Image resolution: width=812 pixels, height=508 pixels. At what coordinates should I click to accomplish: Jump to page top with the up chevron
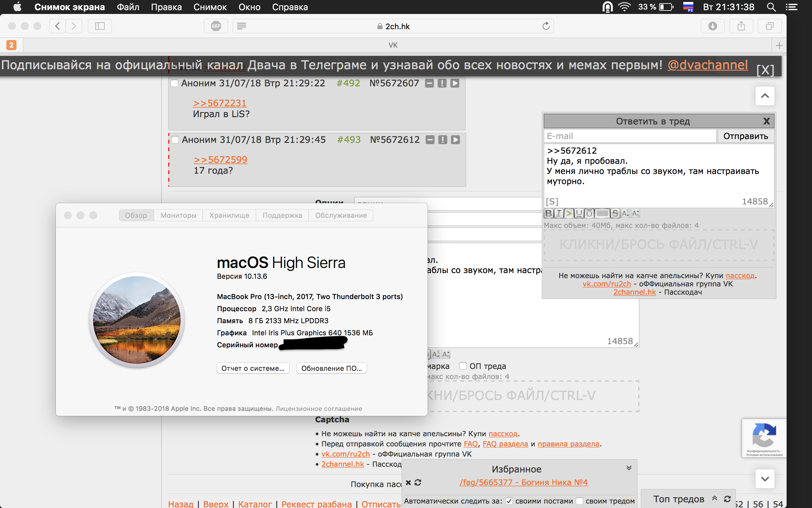coord(765,96)
